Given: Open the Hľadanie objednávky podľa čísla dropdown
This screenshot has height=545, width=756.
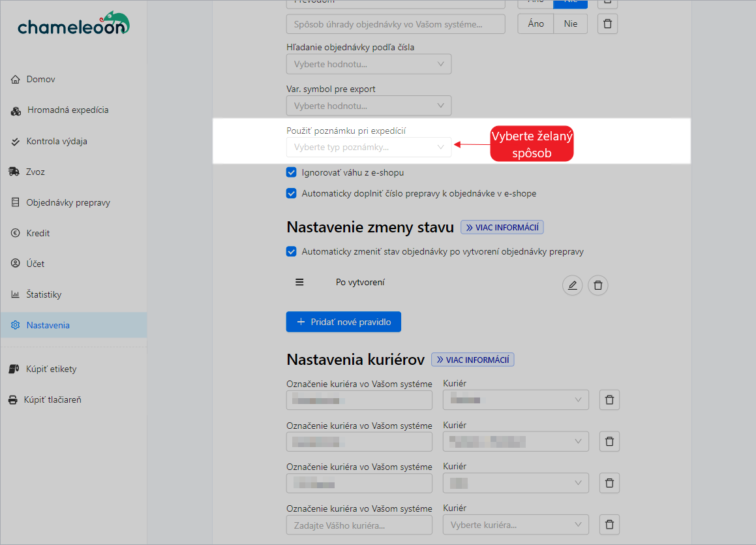Looking at the screenshot, I should pyautogui.click(x=369, y=64).
